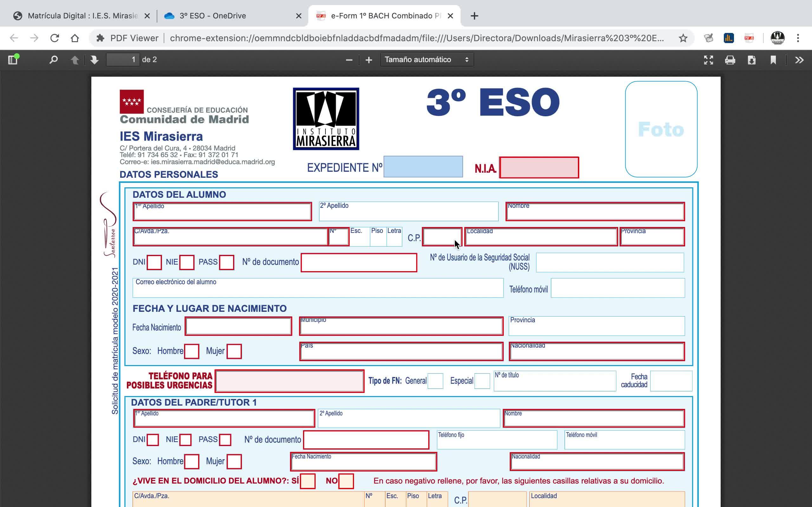Open Chrome three-dot menu
This screenshot has height=507, width=812.
point(798,38)
